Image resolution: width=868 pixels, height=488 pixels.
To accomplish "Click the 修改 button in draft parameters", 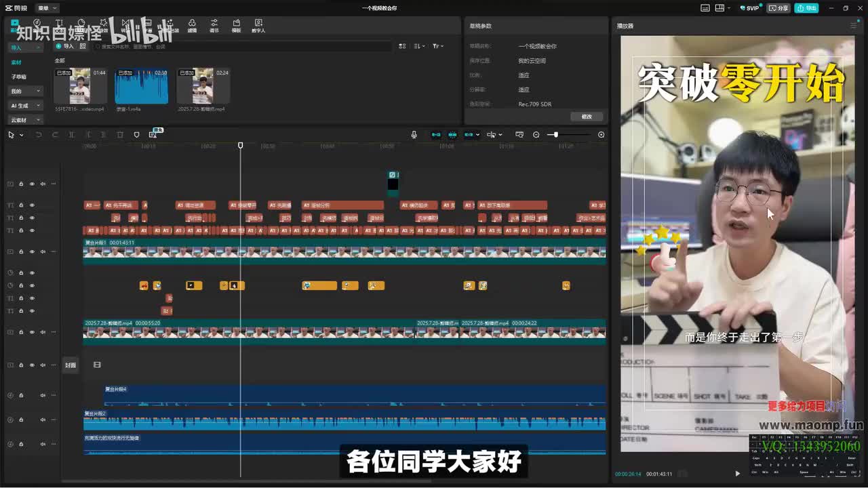I will (x=587, y=117).
